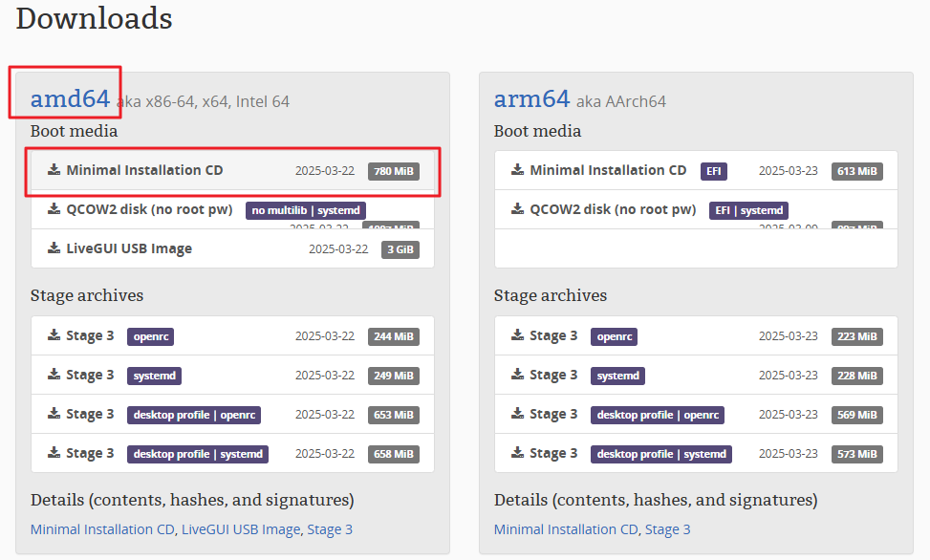Image resolution: width=930 pixels, height=560 pixels.
Task: Click download icon for amd64 desktop profile openrc
Action: [x=54, y=414]
